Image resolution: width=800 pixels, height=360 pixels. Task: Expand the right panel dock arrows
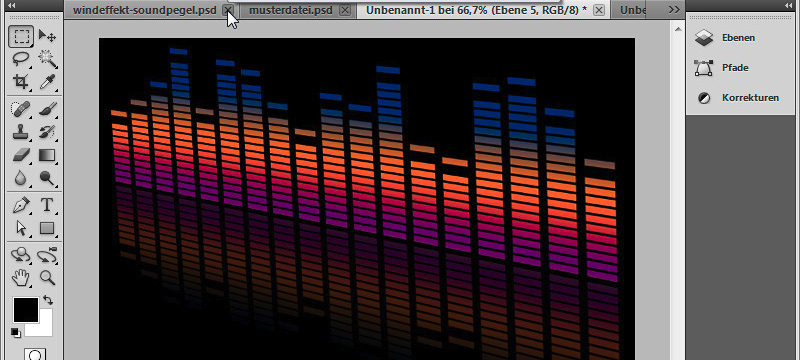[790, 5]
